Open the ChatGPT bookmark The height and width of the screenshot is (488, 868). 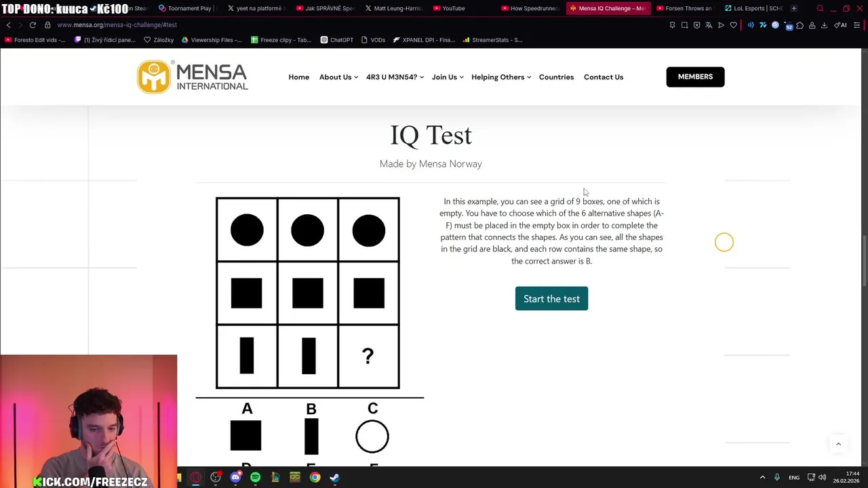pyautogui.click(x=336, y=40)
